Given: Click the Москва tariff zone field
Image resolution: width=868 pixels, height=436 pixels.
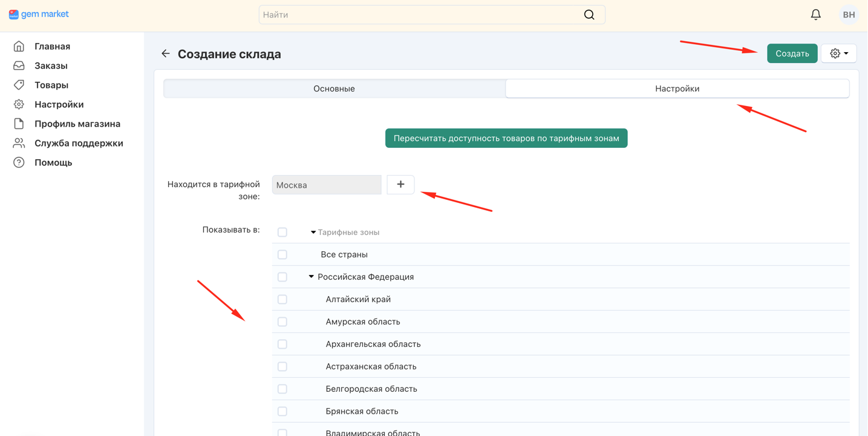Looking at the screenshot, I should [327, 185].
